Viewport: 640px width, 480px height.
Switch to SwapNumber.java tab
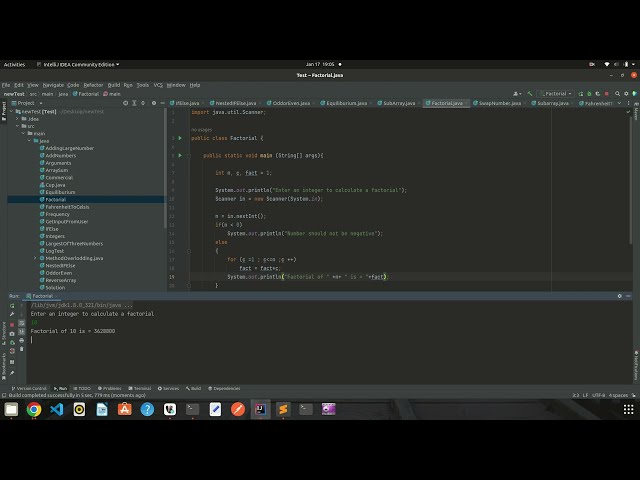[x=500, y=103]
